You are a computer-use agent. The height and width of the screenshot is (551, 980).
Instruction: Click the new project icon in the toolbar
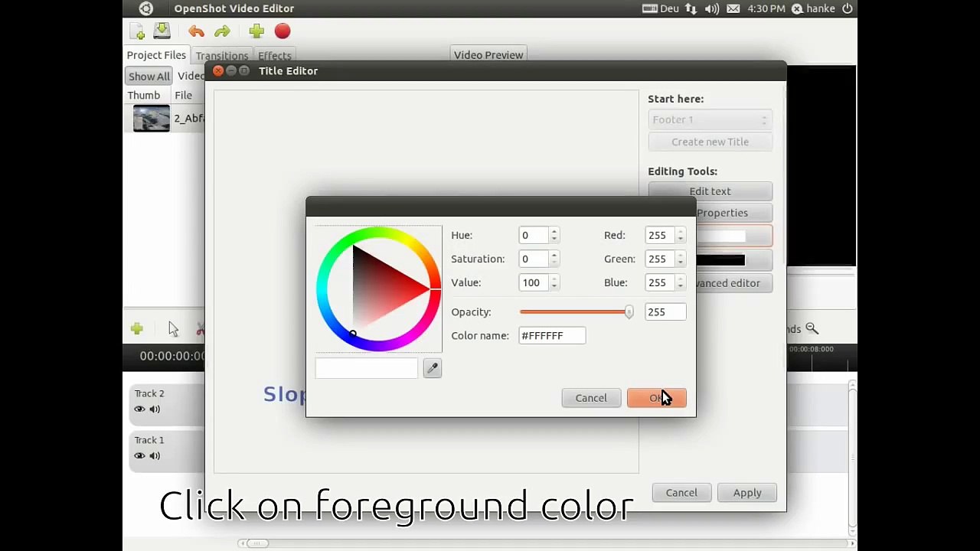click(x=138, y=31)
